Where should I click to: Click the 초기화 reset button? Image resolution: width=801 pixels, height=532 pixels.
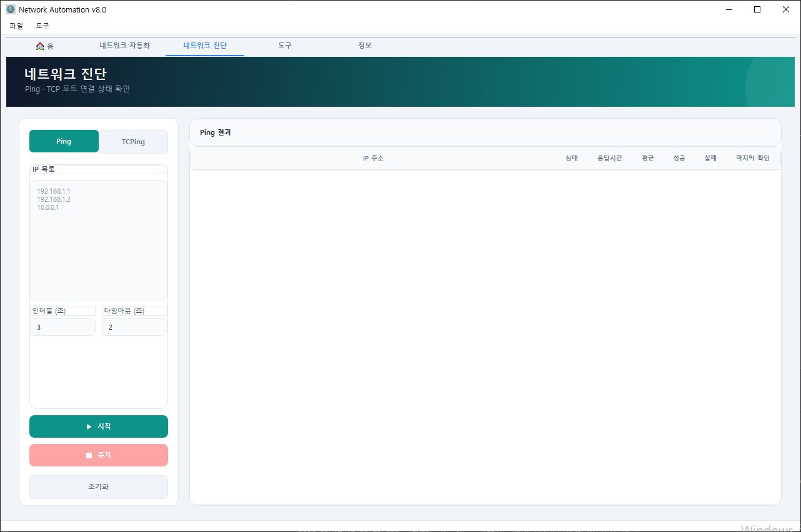click(x=99, y=487)
